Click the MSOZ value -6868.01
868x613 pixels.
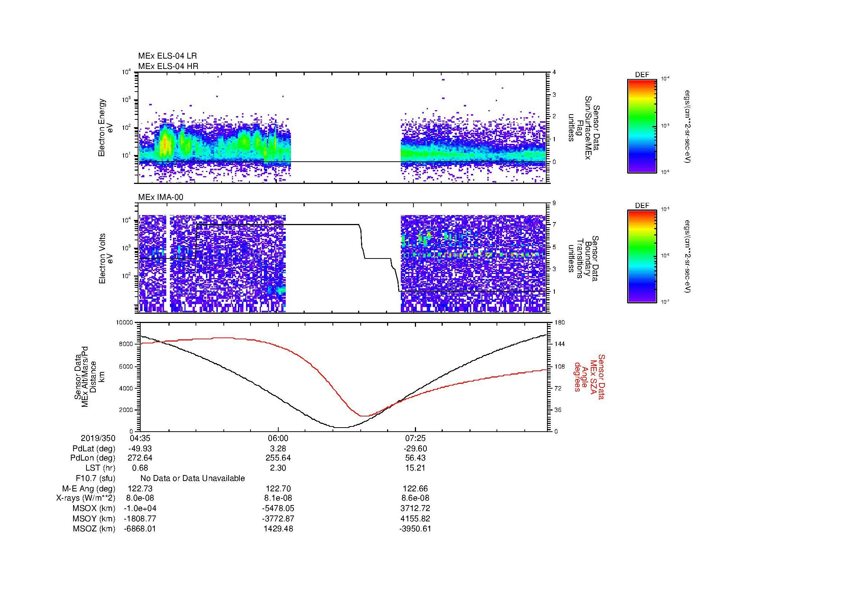(x=140, y=529)
